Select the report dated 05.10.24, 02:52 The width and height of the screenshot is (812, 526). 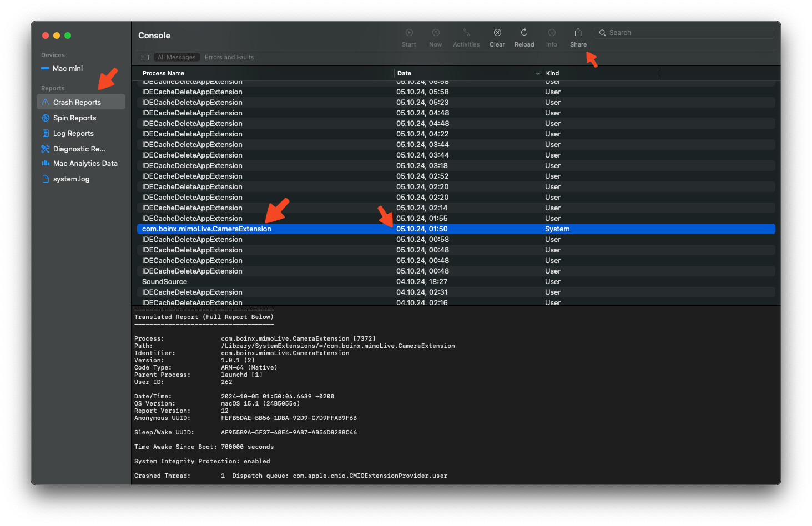456,176
